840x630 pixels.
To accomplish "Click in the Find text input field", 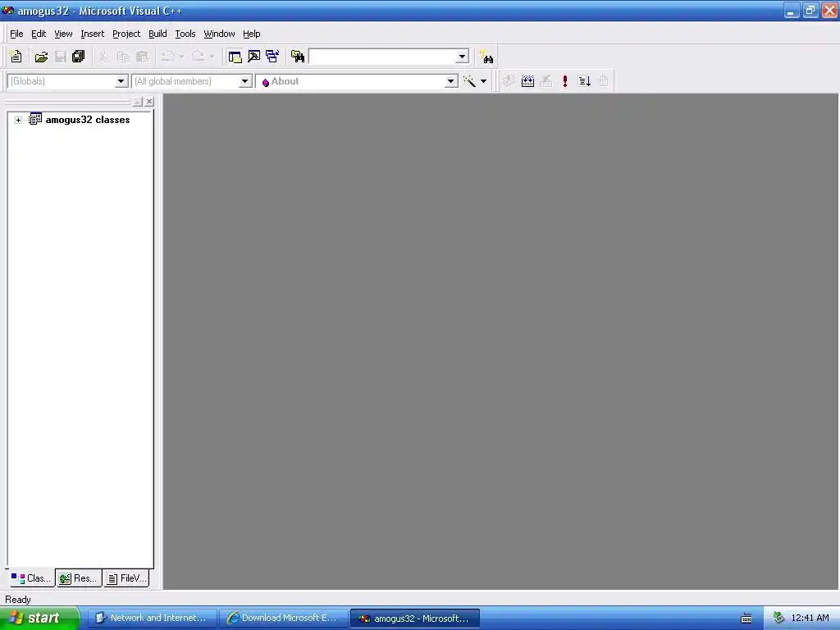I will point(382,57).
